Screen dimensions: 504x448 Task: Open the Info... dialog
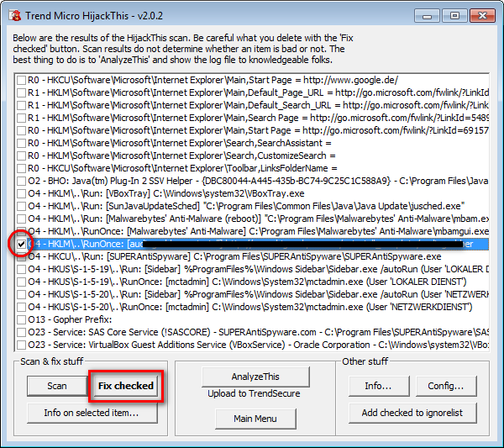(x=377, y=386)
